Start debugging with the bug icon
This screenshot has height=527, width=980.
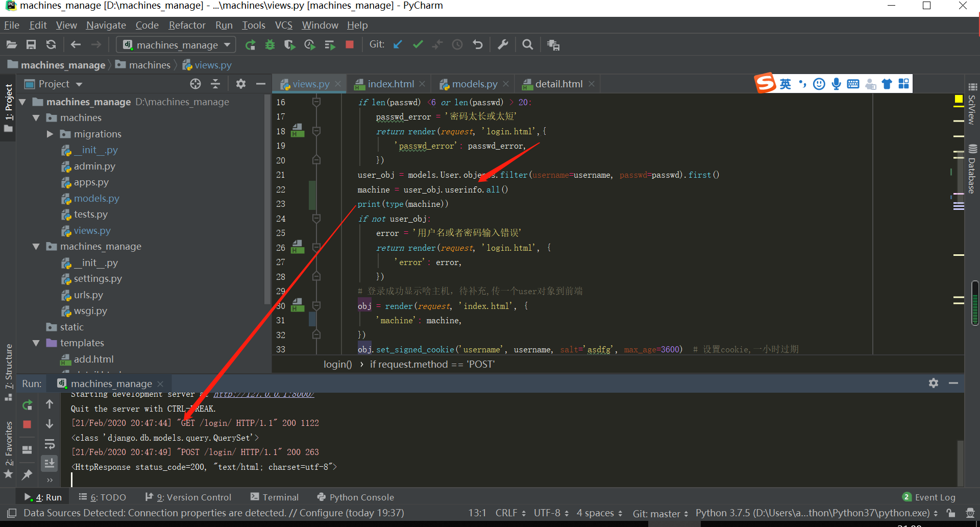[x=270, y=45]
